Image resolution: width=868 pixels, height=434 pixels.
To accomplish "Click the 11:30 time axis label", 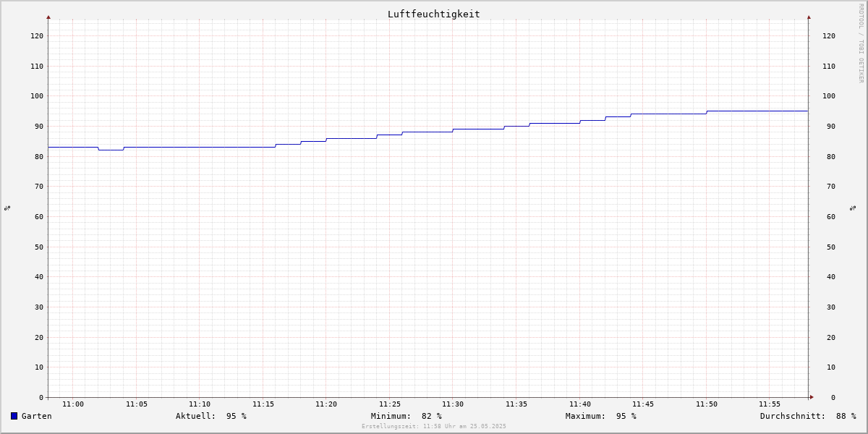I will point(453,404).
